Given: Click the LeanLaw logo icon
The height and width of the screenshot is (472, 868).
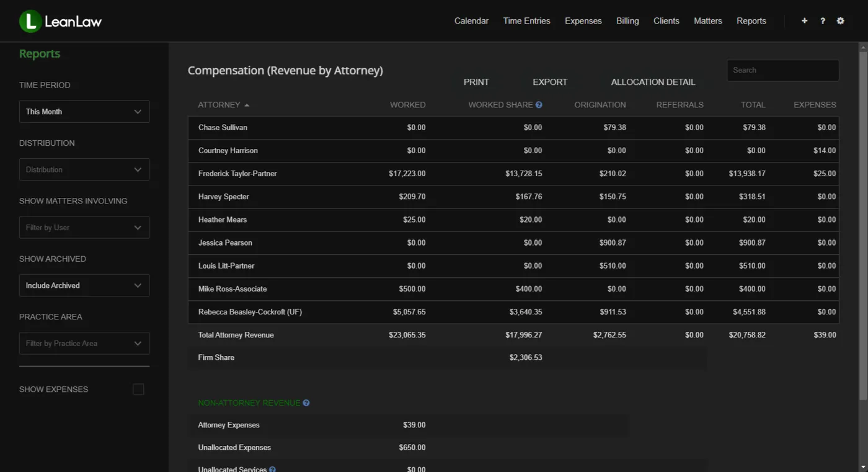Looking at the screenshot, I should coord(30,21).
